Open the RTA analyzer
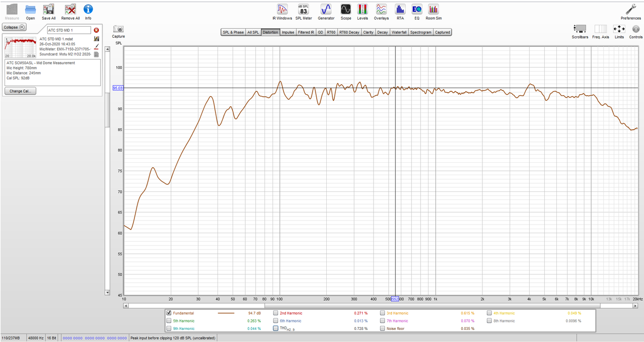This screenshot has height=342, width=644. click(400, 9)
